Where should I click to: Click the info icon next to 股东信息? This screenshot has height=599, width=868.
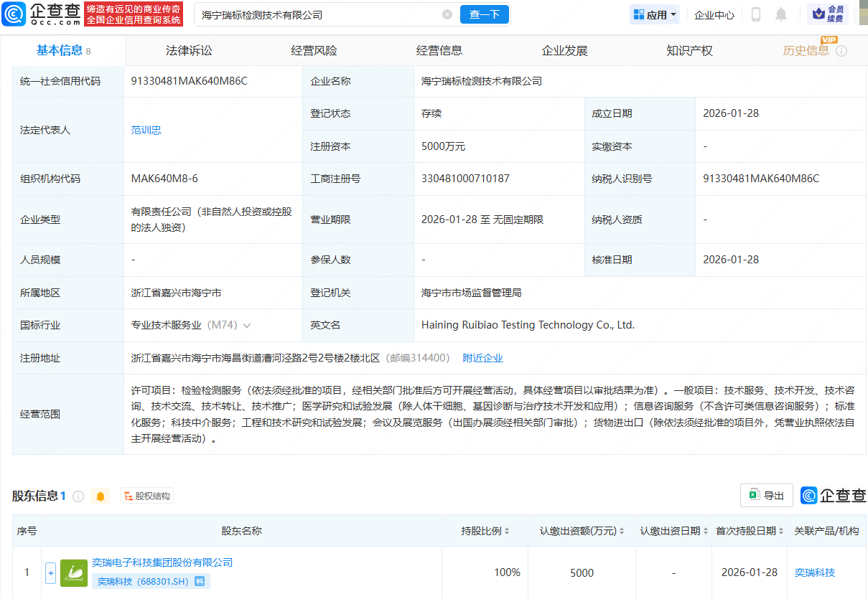[79, 495]
